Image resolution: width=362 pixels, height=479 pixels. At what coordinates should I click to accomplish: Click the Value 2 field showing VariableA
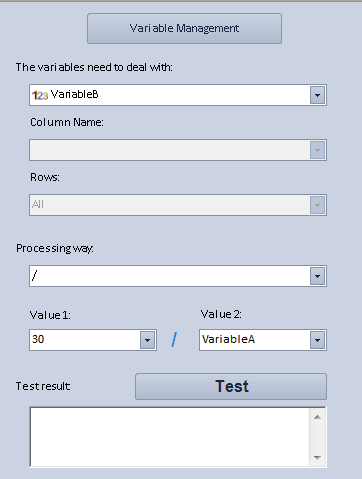tap(255, 340)
